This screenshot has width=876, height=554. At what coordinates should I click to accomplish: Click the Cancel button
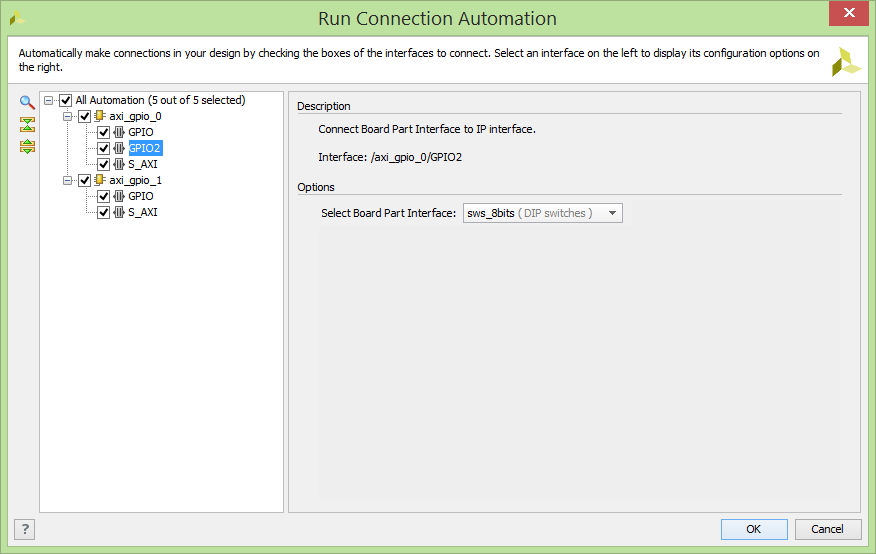(x=827, y=529)
